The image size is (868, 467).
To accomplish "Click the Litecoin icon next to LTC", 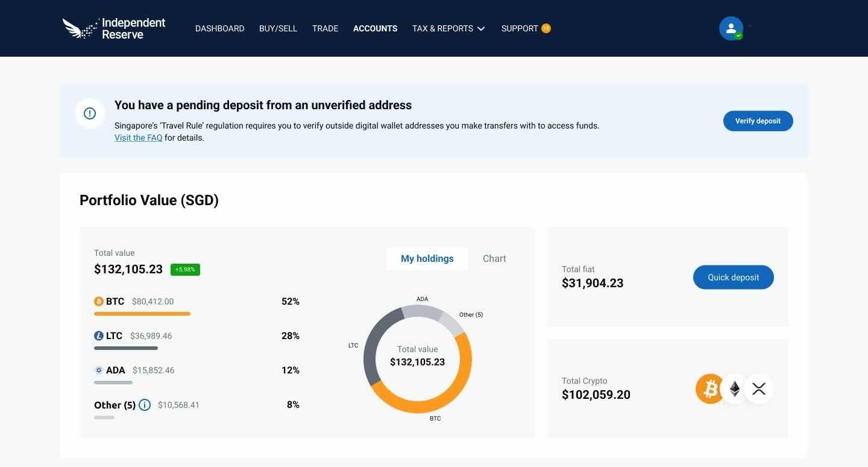I will coord(99,336).
